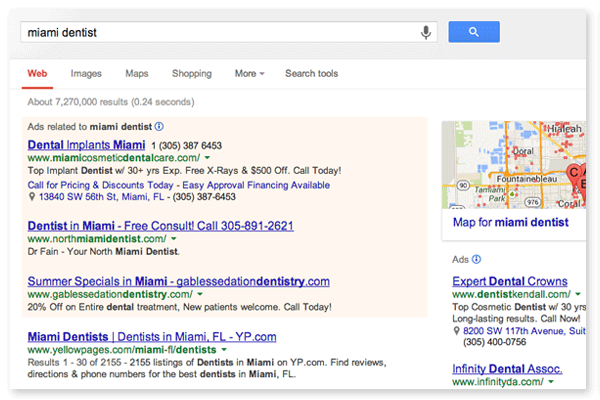The image size is (600, 400).
Task: Click the 20% Off on Entire dental treatment text
Action: point(179,307)
